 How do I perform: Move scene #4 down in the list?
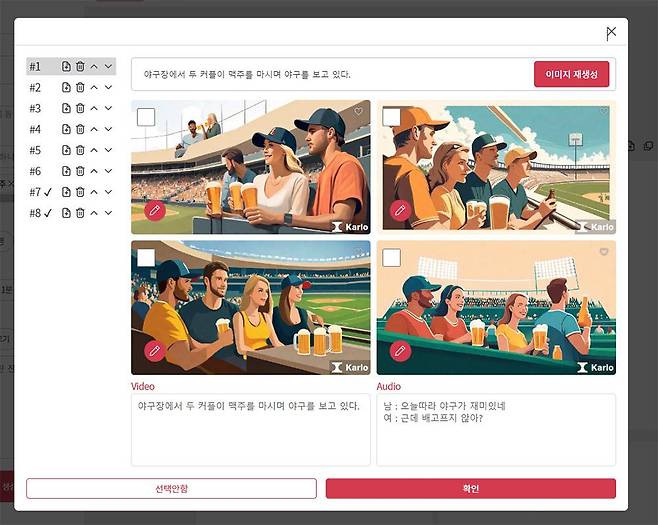108,129
